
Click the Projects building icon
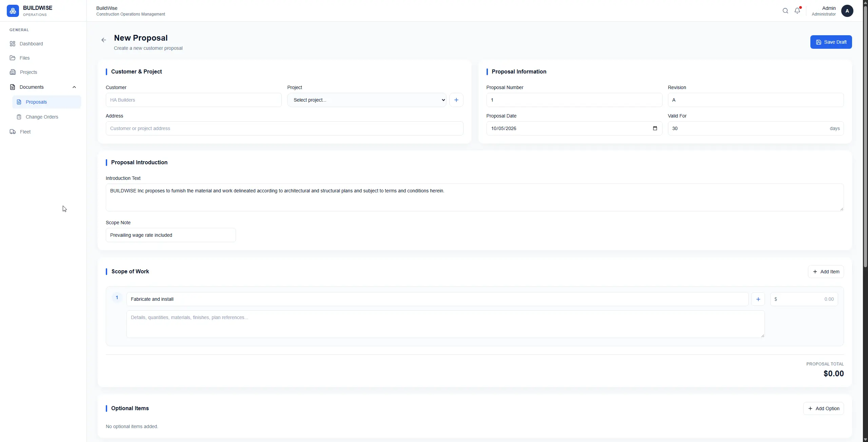tap(13, 72)
